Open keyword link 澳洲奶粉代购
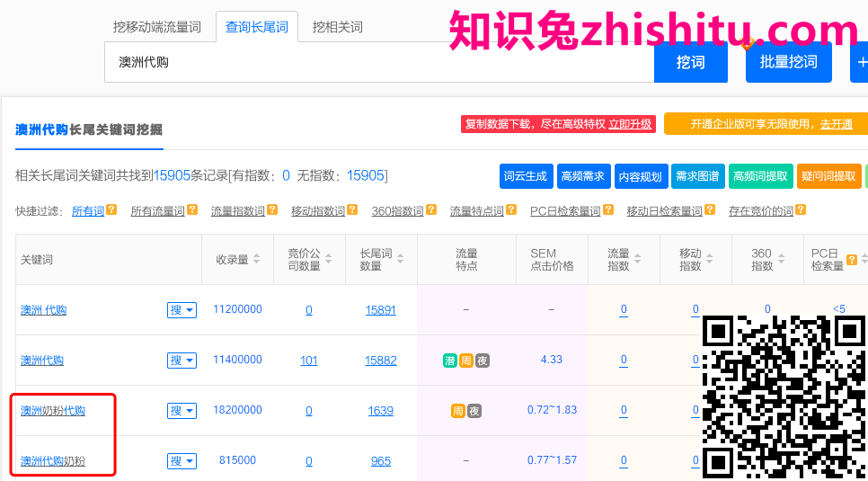This screenshot has width=868, height=481. 53,411
